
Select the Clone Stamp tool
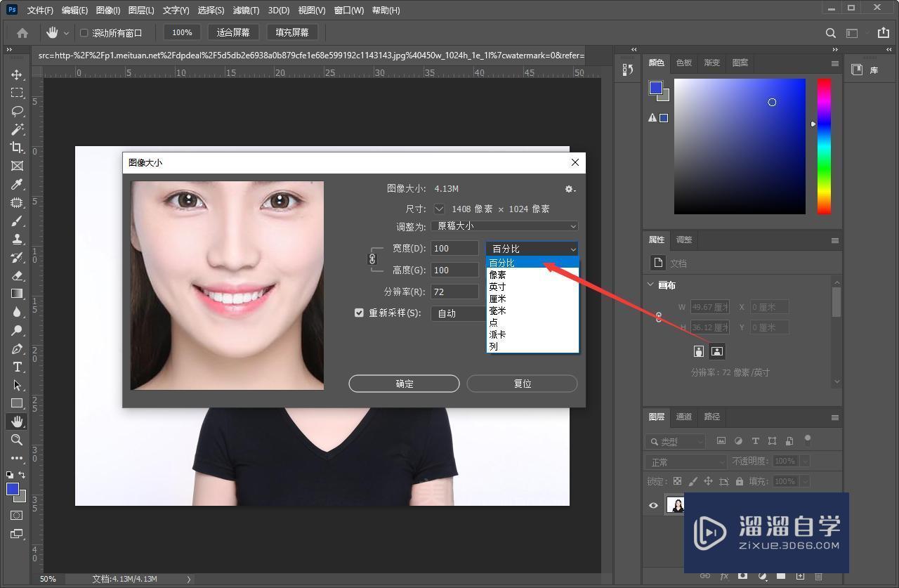coord(17,239)
